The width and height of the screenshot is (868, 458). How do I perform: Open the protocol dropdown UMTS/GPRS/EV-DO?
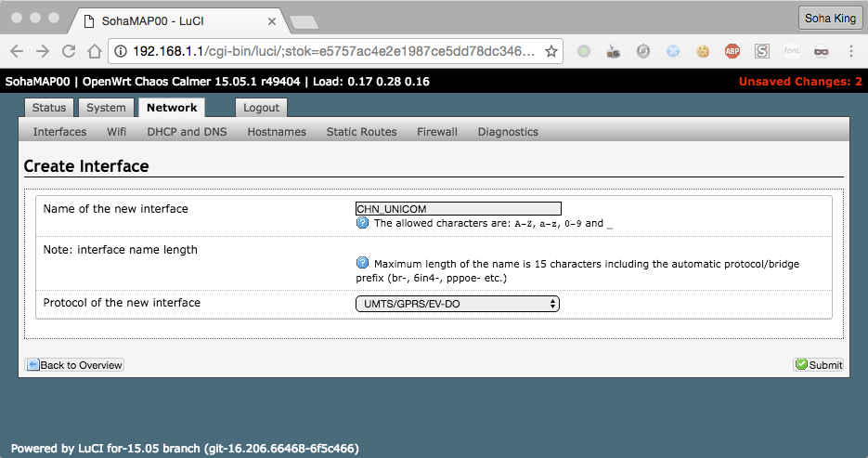(458, 304)
